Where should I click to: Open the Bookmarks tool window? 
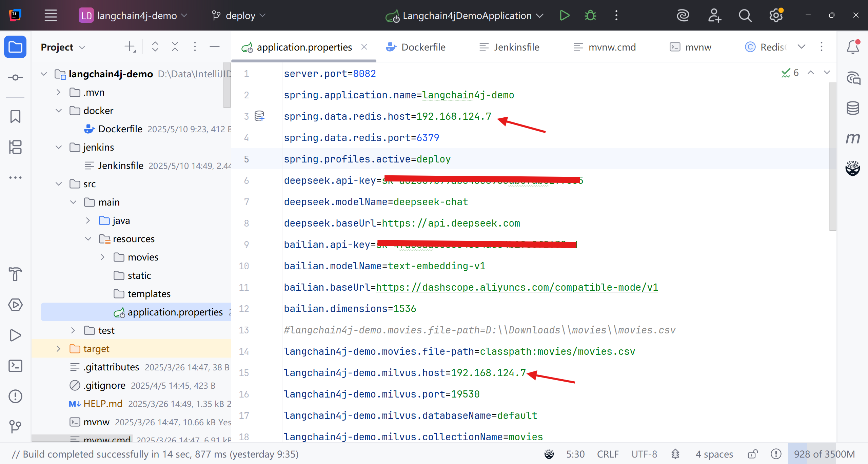(x=15, y=116)
